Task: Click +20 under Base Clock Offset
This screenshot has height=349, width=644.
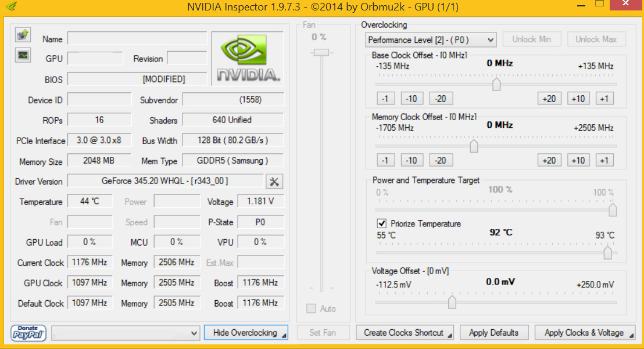Action: 549,98
